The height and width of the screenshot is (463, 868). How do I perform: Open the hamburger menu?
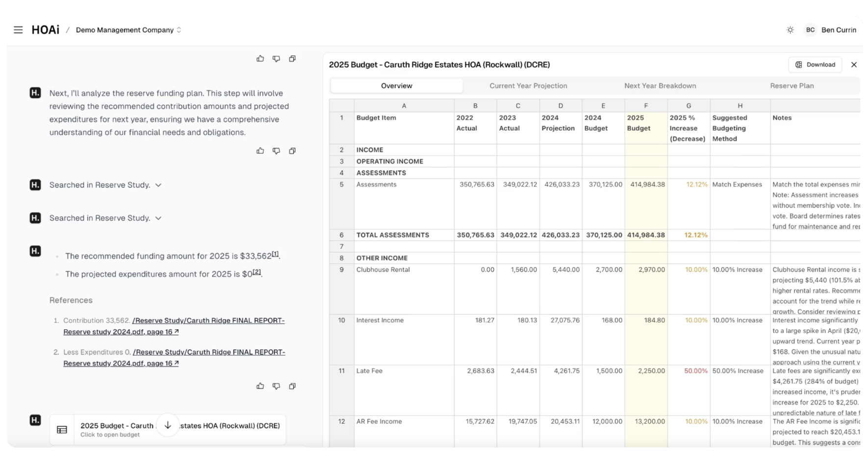tap(18, 30)
